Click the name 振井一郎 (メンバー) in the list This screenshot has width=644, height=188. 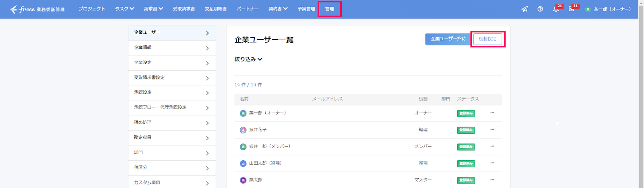tap(270, 146)
